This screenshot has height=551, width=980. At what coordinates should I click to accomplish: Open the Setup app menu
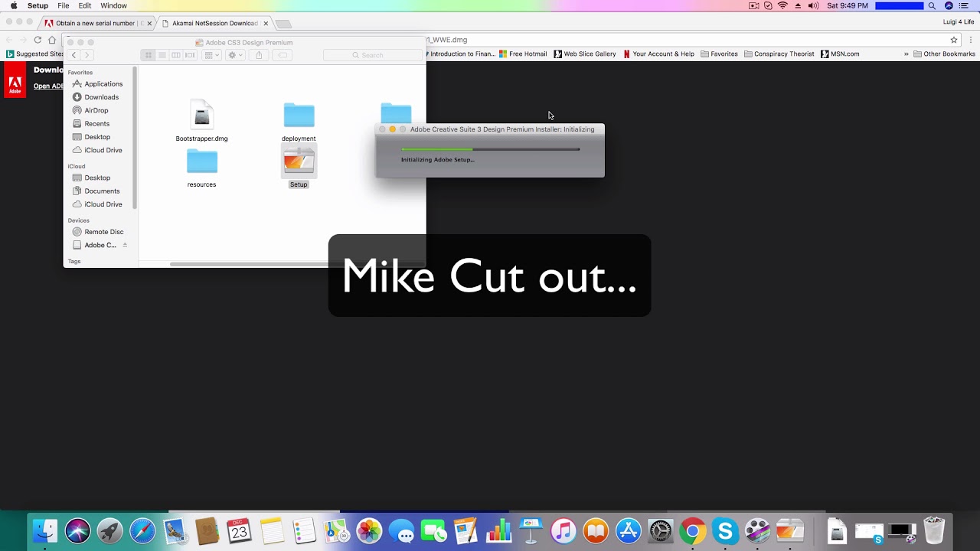click(x=38, y=5)
